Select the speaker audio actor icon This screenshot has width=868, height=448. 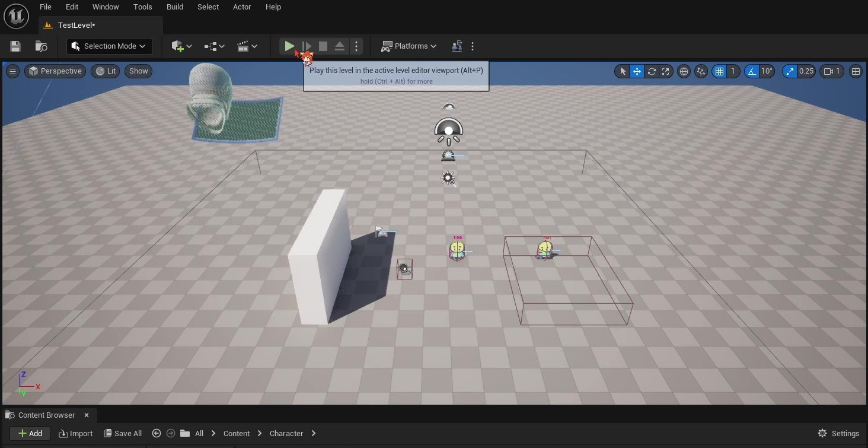click(x=404, y=269)
